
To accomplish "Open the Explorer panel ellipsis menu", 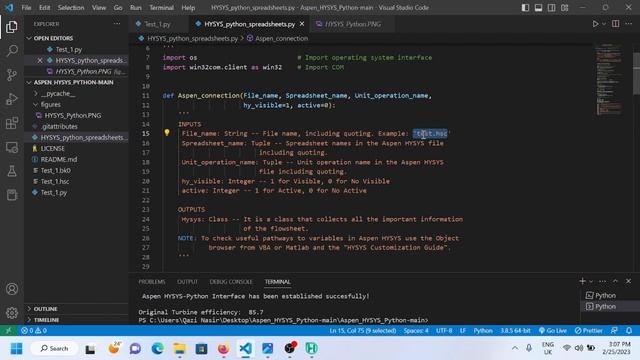I will 117,24.
